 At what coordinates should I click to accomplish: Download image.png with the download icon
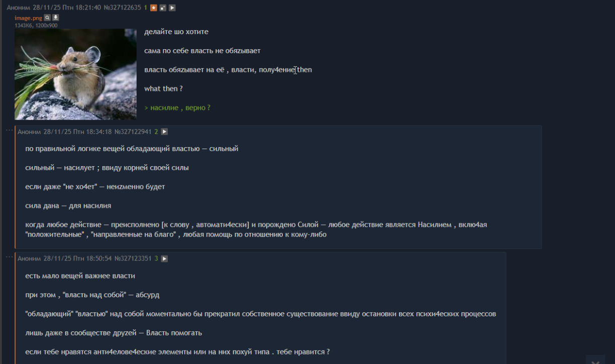coord(56,18)
